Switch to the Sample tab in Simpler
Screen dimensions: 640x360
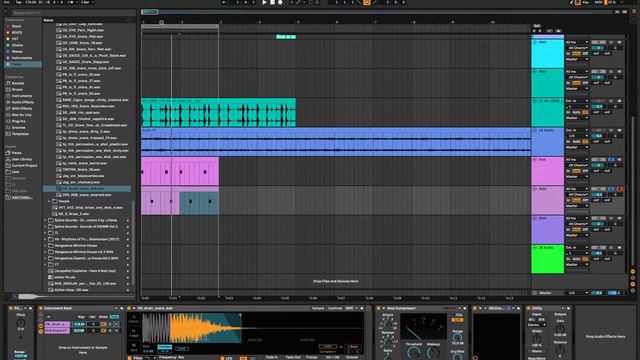318,308
